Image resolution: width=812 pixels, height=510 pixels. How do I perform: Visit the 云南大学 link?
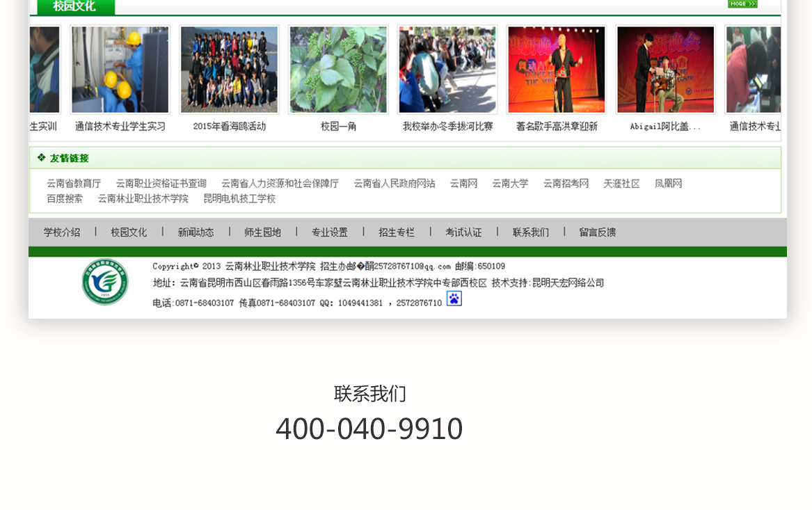[x=510, y=184]
